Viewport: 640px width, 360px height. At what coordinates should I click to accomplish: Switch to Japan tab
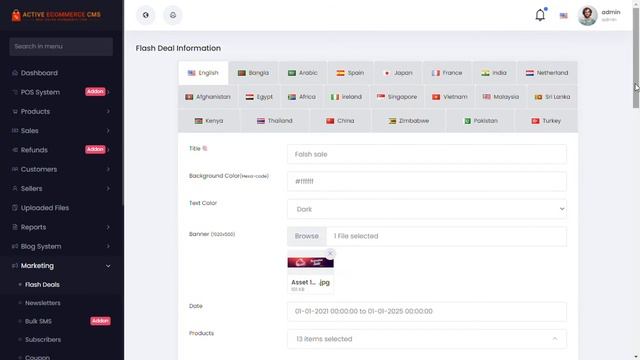(x=398, y=73)
